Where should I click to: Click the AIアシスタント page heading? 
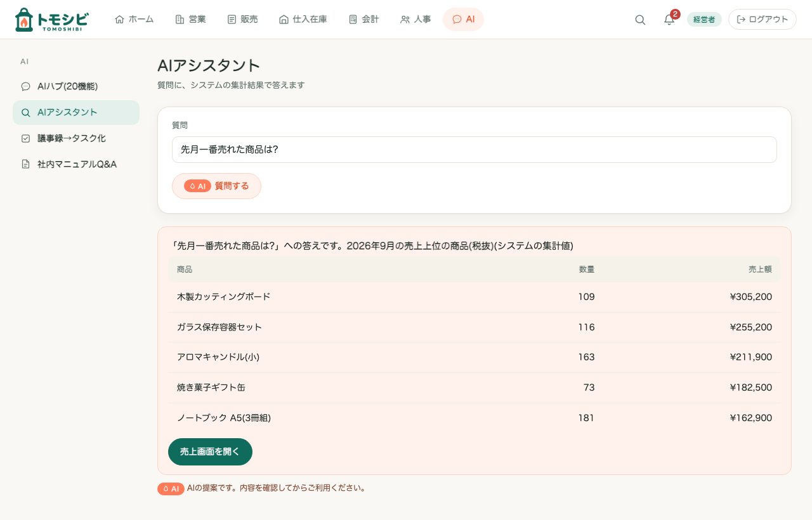209,66
